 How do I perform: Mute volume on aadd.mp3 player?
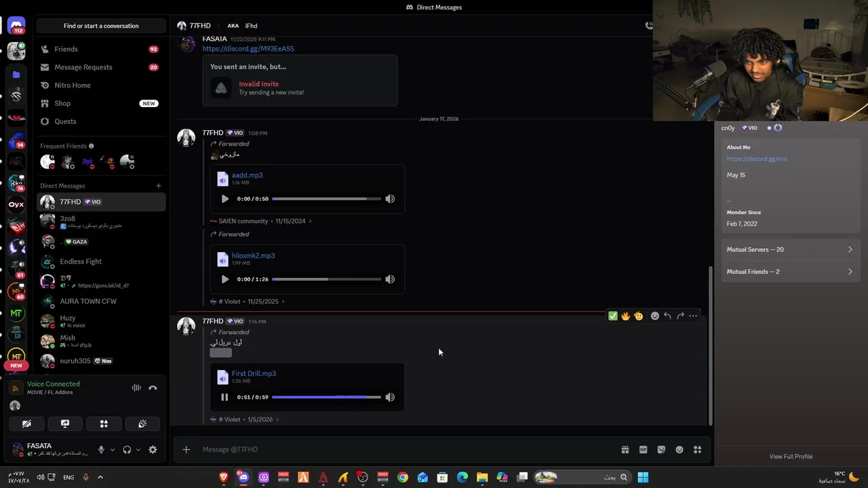(x=390, y=199)
